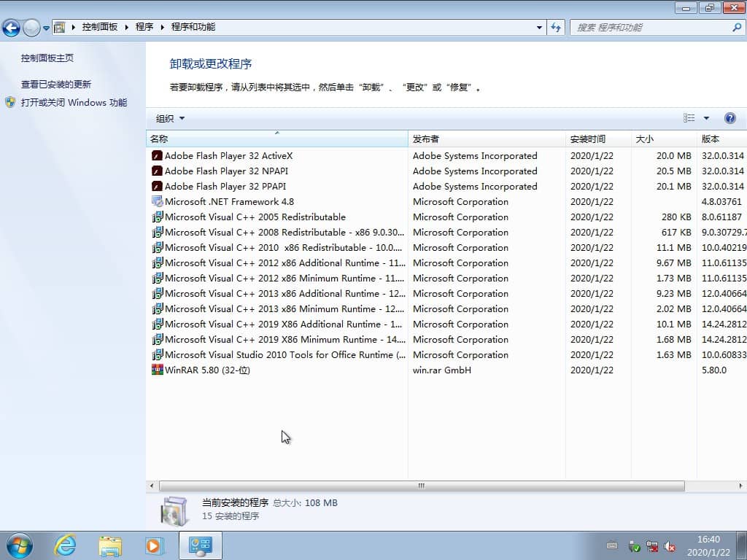Sort by 名称 column header
Image resolution: width=747 pixels, height=560 pixels.
276,139
